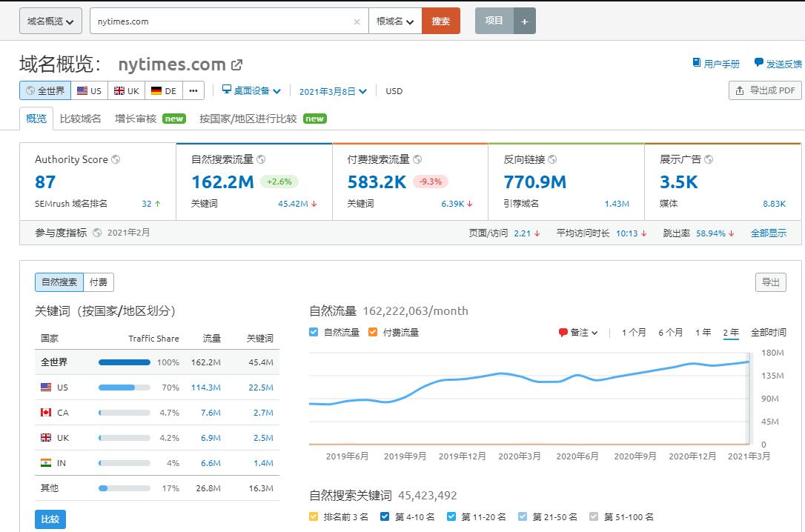805x532 pixels.
Task: Click the US flag icon in keyword table
Action: [x=46, y=388]
